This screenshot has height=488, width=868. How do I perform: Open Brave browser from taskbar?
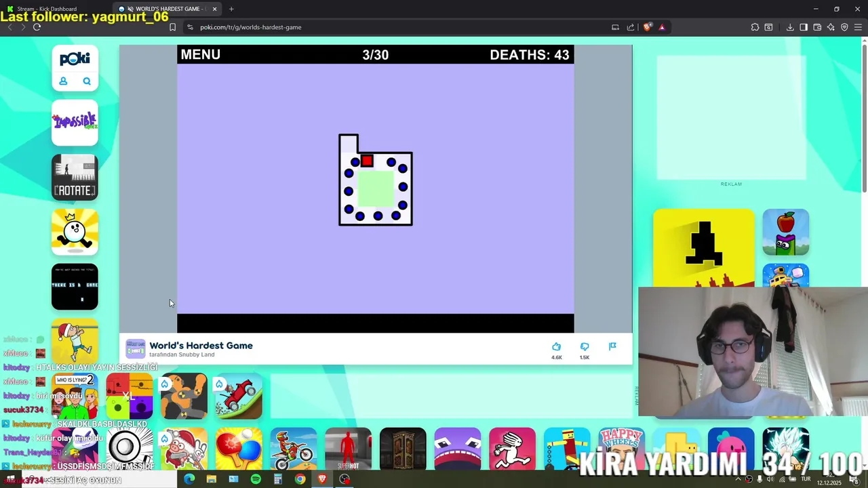[x=322, y=479]
